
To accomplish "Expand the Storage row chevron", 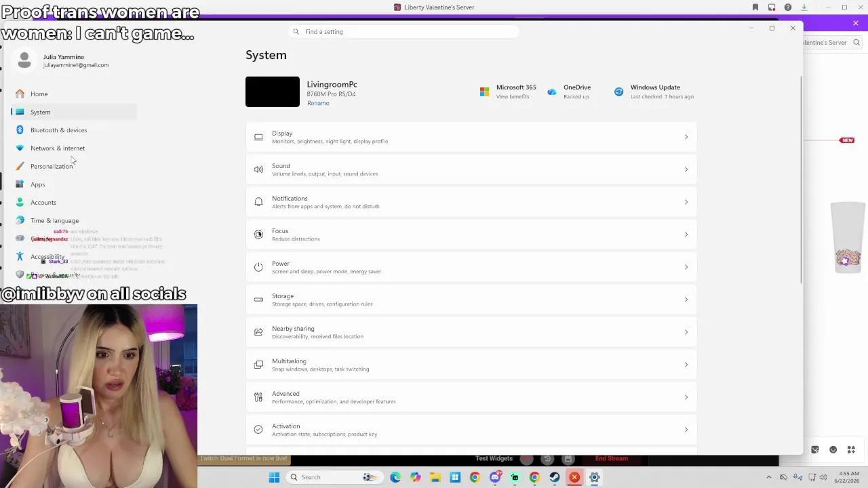I will coord(686,300).
